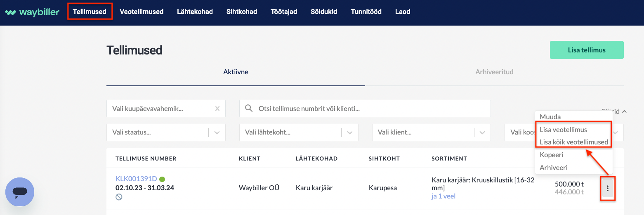Open the three-dot row actions menu
The height and width of the screenshot is (215, 644).
607,188
